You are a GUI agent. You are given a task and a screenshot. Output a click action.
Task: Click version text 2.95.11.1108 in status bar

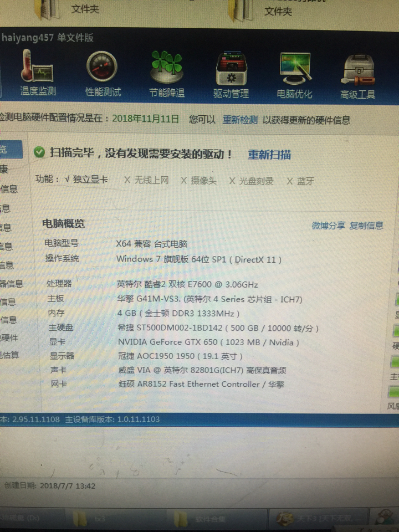click(x=35, y=420)
